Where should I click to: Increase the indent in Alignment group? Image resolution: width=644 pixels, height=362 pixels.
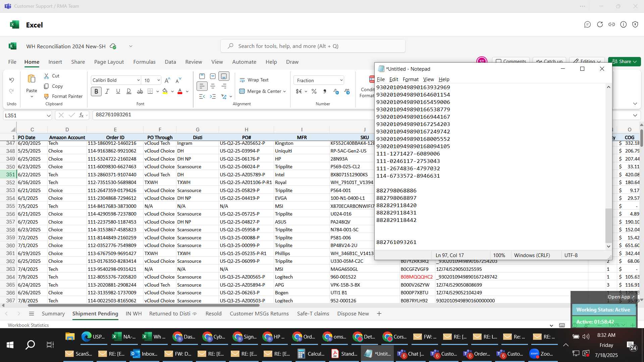click(213, 97)
